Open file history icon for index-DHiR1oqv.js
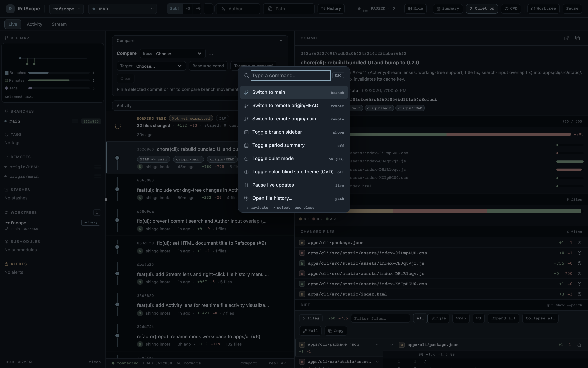Screen dimensions: 588x368 [x=579, y=274]
